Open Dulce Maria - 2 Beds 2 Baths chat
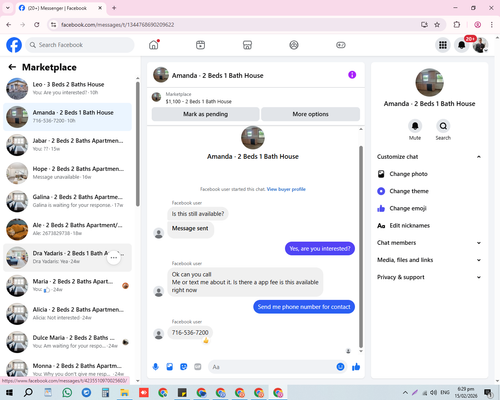This screenshot has height=400, width=500. [x=68, y=342]
